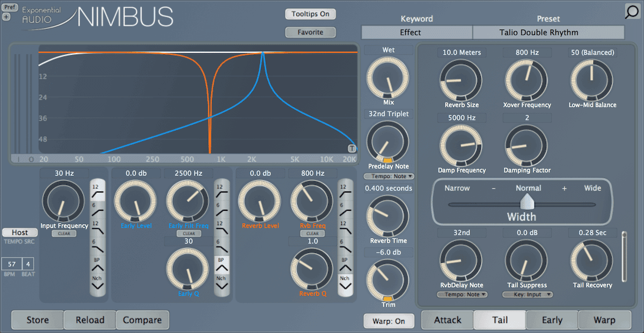
Task: Open the Pref button
Action: (x=10, y=7)
